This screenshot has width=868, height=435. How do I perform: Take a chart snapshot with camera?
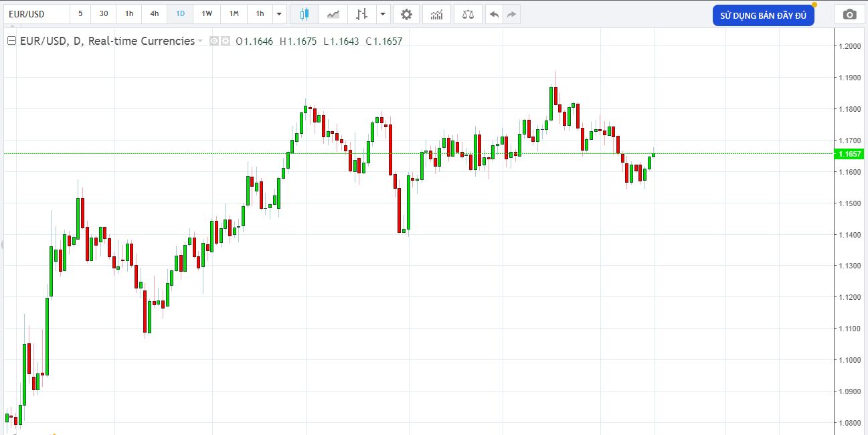[849, 15]
